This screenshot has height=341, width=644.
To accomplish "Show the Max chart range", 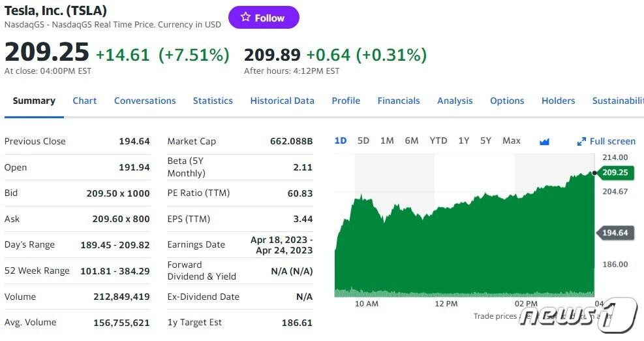I will pos(512,140).
